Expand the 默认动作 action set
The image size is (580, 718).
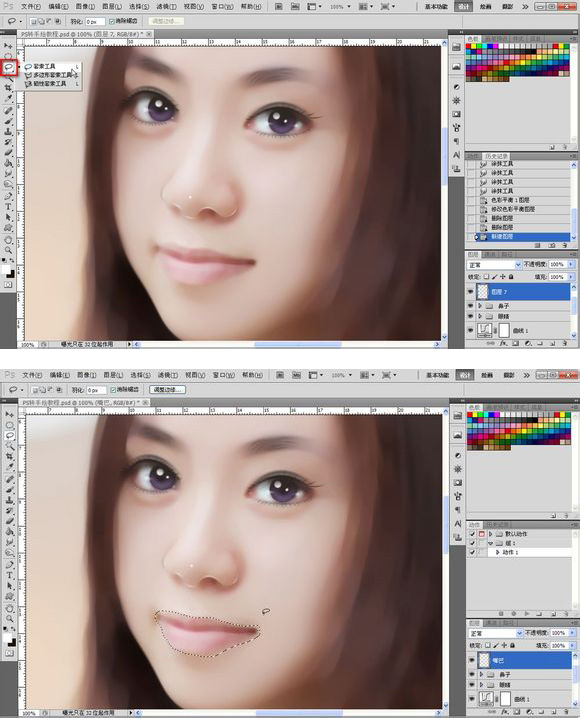pyautogui.click(x=490, y=534)
